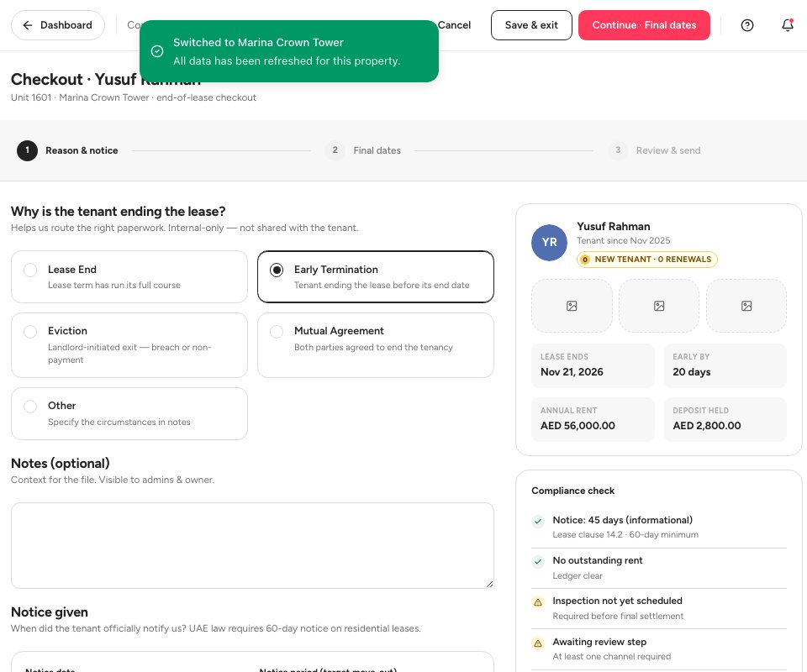Click the Notice 45 days check icon

pos(538,522)
